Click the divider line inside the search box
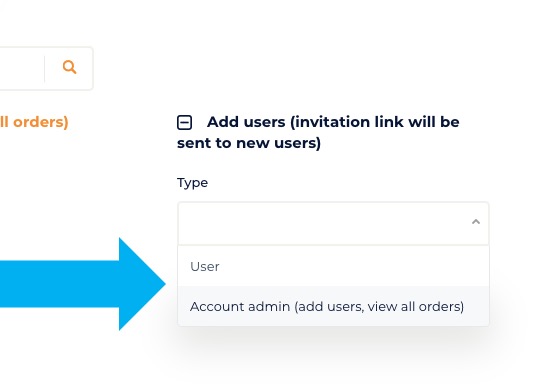The image size is (539, 388). [x=45, y=69]
